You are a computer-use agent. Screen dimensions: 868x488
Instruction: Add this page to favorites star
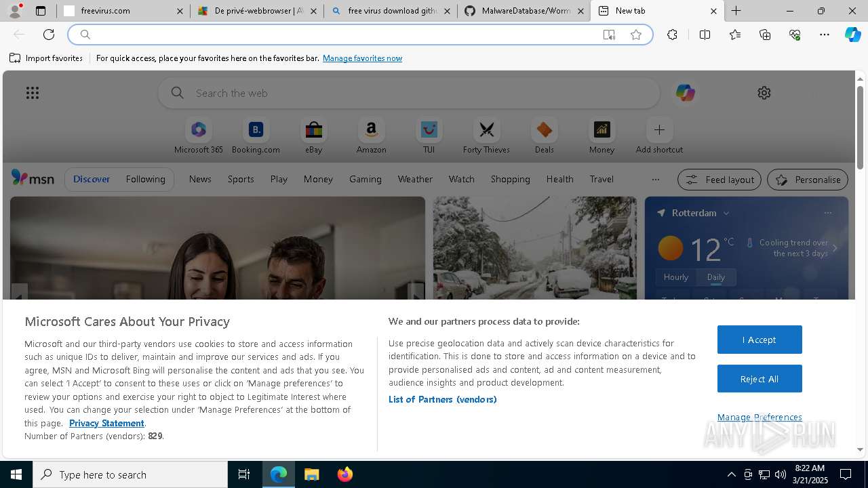pos(636,35)
